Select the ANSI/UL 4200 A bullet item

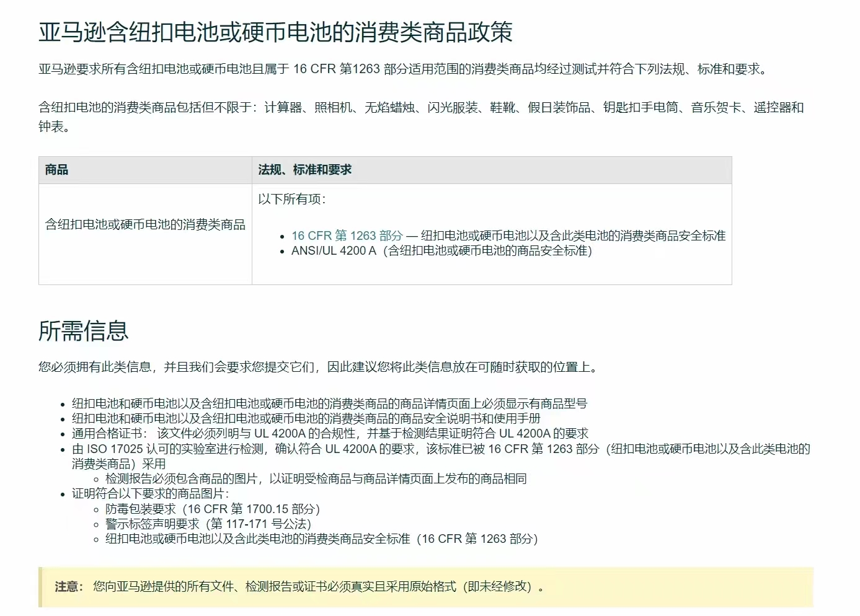click(x=442, y=252)
